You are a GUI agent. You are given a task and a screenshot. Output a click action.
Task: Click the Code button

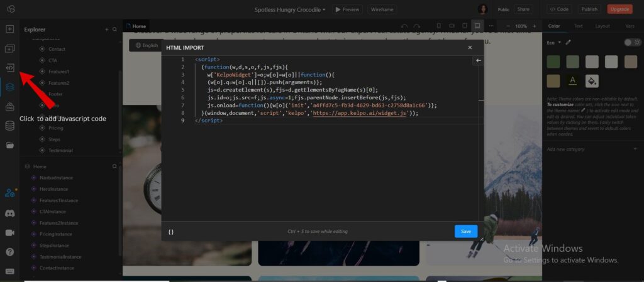(559, 9)
